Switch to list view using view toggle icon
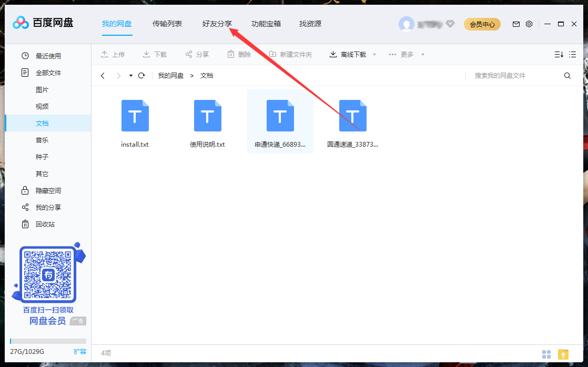This screenshot has width=588, height=367. pyautogui.click(x=572, y=54)
